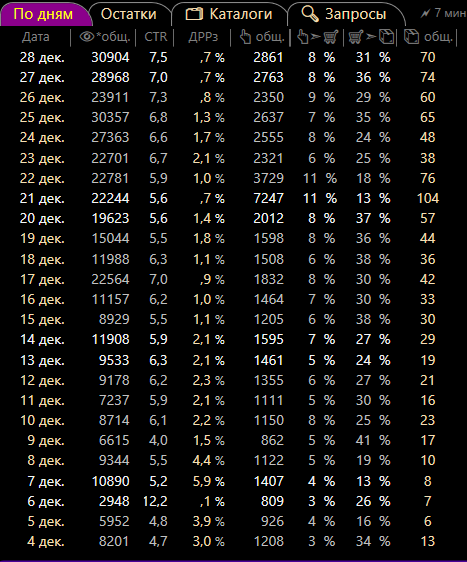
Task: Select the 6 дек. date
Action: [46, 502]
